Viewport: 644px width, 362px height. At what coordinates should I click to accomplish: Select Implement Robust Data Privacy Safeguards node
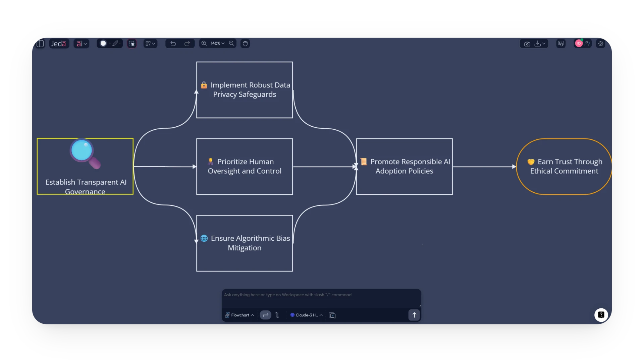pyautogui.click(x=245, y=90)
